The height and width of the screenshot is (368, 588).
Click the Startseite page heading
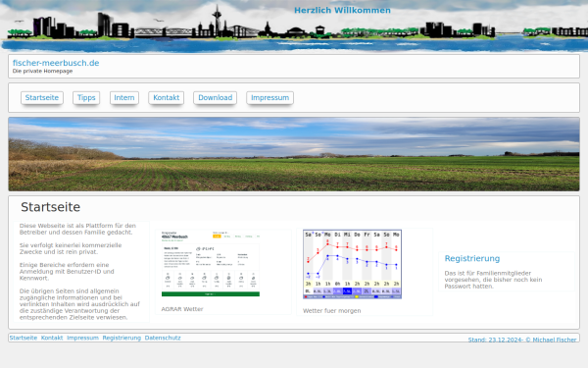pyautogui.click(x=51, y=207)
